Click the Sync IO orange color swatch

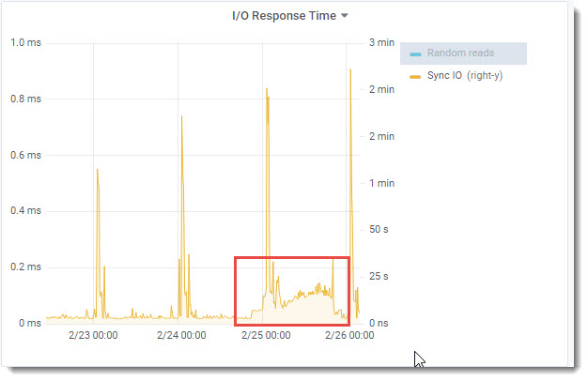tap(415, 77)
